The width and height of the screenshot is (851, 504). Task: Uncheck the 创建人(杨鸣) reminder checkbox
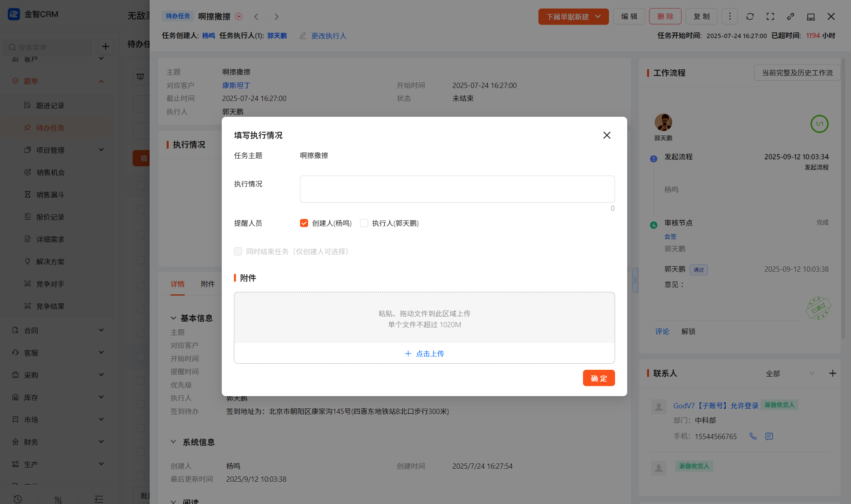[x=304, y=223]
